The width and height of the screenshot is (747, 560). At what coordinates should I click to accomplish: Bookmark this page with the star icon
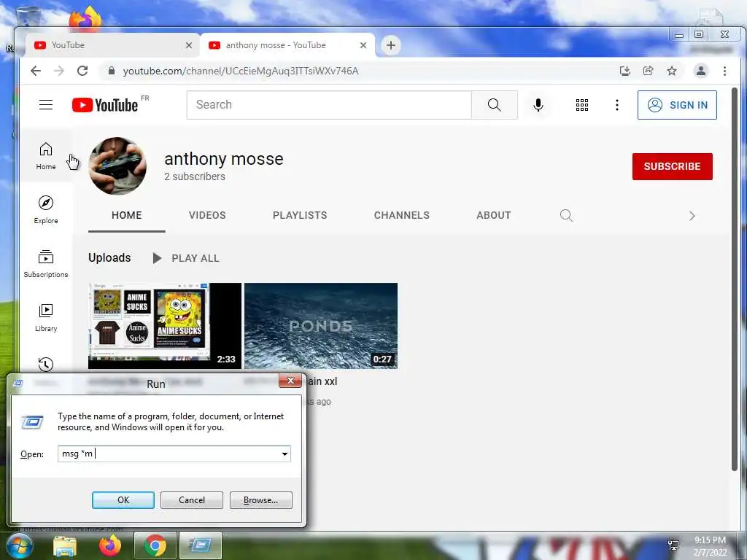[672, 71]
